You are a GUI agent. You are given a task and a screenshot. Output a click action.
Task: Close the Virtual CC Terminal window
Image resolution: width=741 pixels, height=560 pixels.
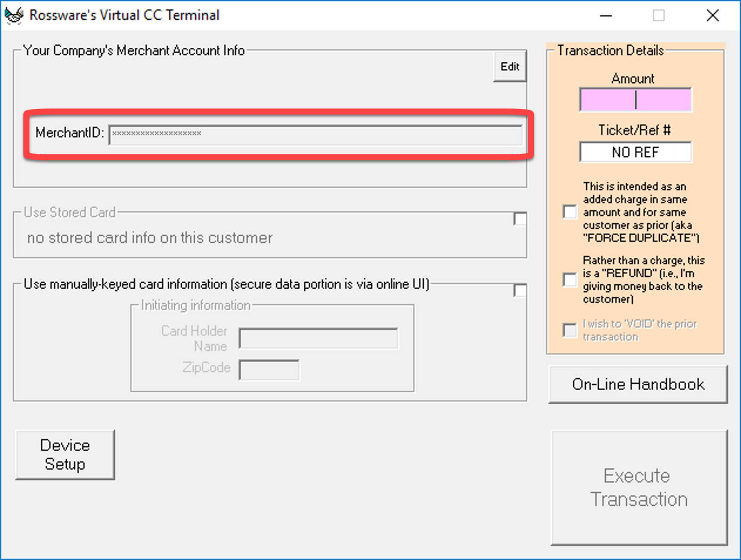tap(713, 15)
